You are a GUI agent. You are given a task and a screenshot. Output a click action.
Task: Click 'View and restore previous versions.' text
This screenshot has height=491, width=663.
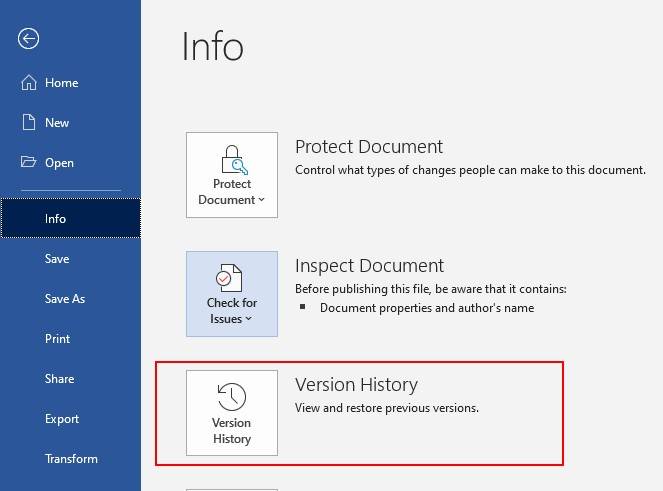click(x=387, y=408)
